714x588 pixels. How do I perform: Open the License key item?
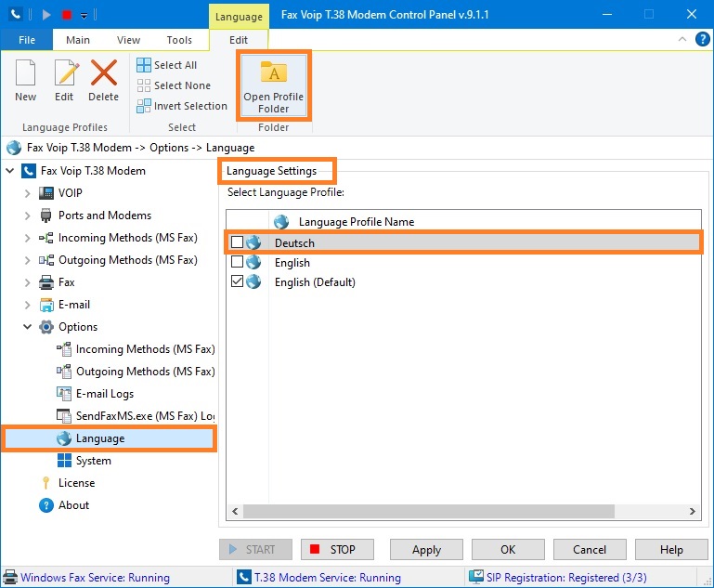[76, 483]
